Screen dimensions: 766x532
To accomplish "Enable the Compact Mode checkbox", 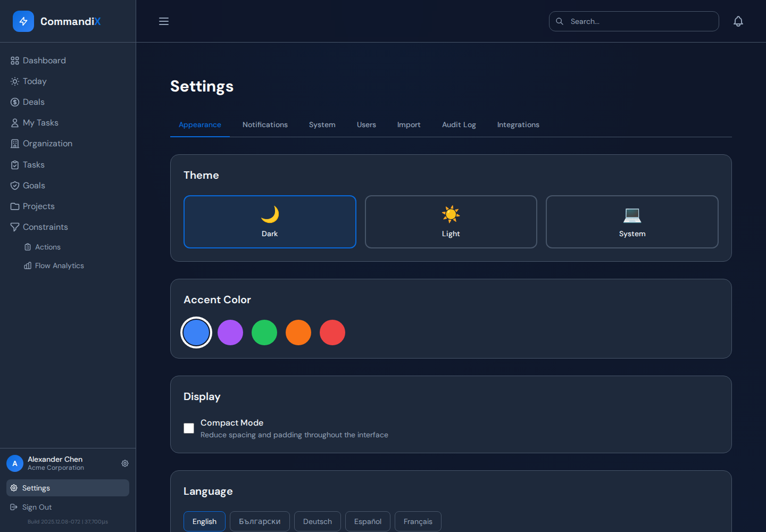I will (189, 428).
